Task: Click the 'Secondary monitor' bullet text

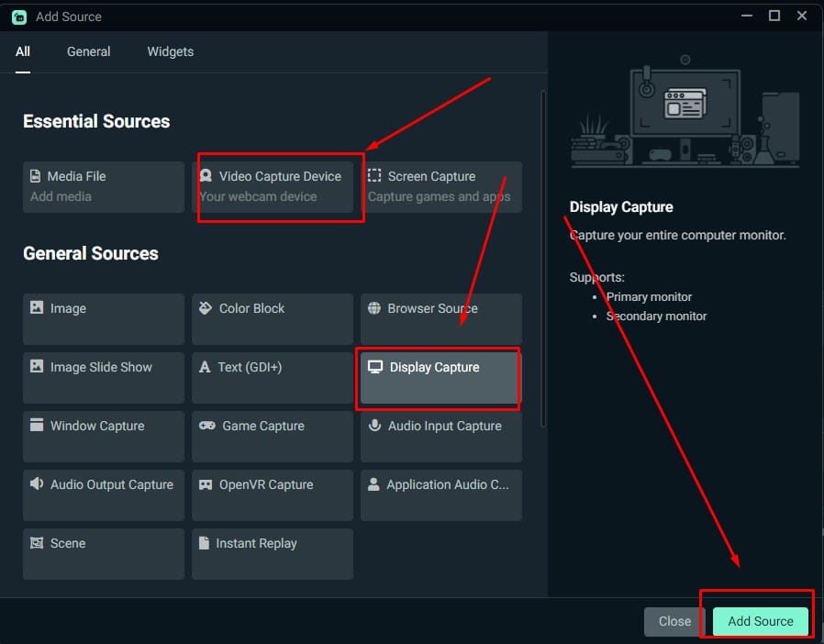Action: [656, 316]
